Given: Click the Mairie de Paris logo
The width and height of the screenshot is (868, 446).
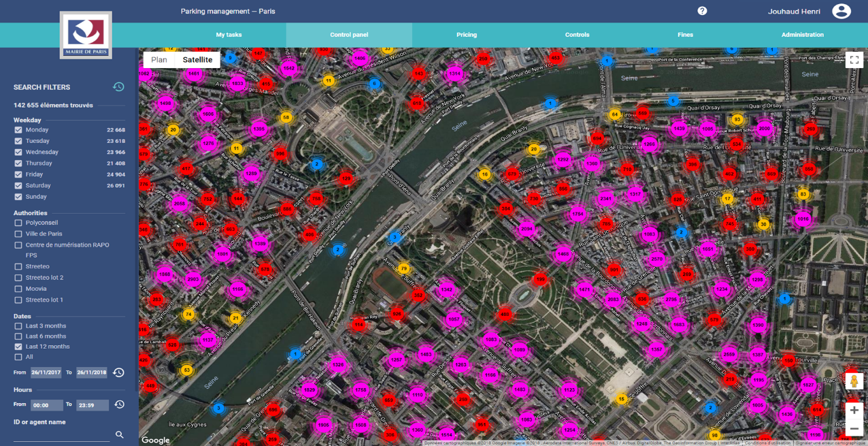Looking at the screenshot, I should [86, 35].
